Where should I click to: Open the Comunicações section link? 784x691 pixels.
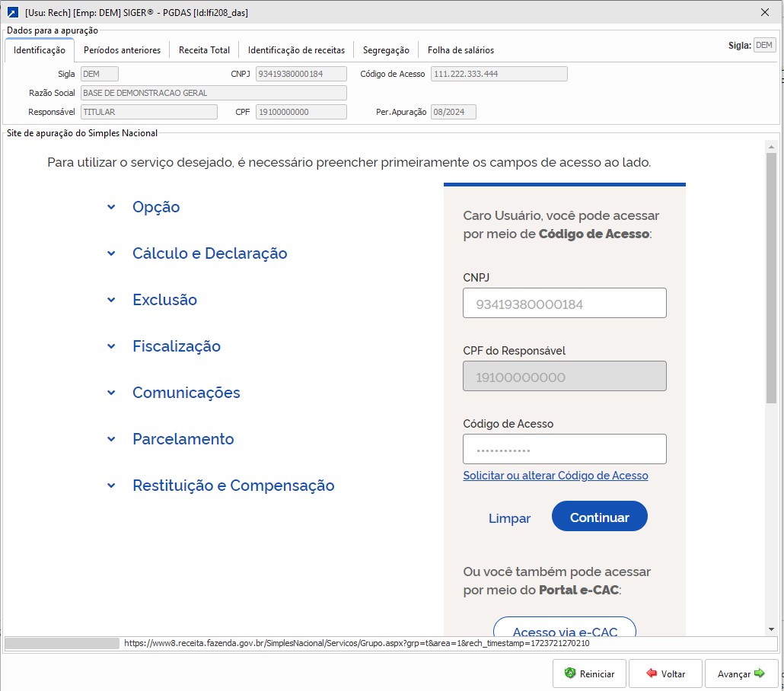pyautogui.click(x=186, y=393)
